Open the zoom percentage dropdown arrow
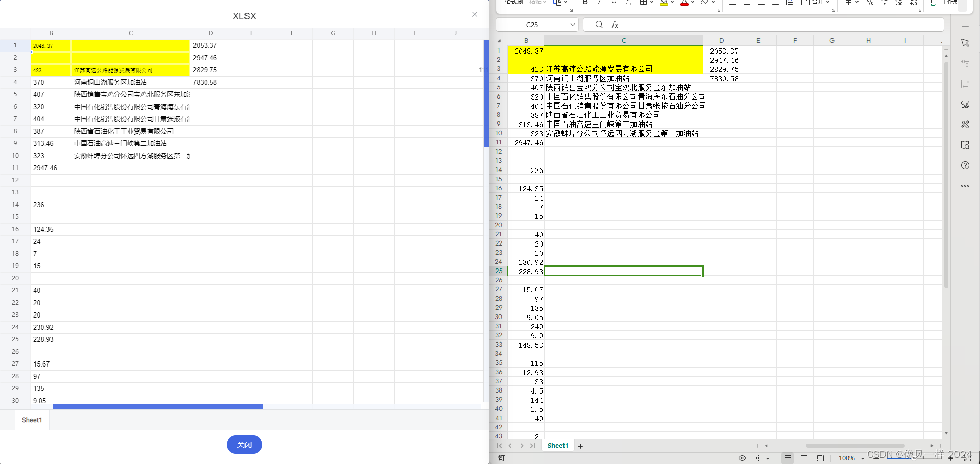 (x=863, y=458)
